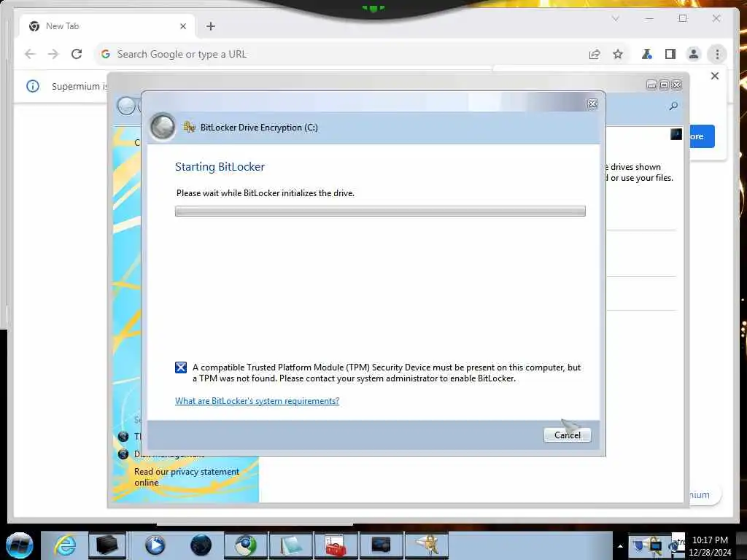
Task: Dismiss the Supermium info bar
Action: [x=715, y=76]
